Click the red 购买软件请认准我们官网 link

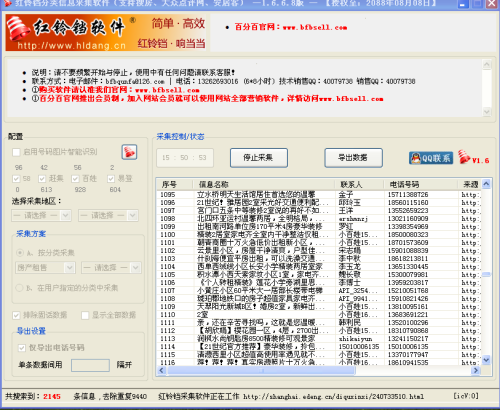119,90
